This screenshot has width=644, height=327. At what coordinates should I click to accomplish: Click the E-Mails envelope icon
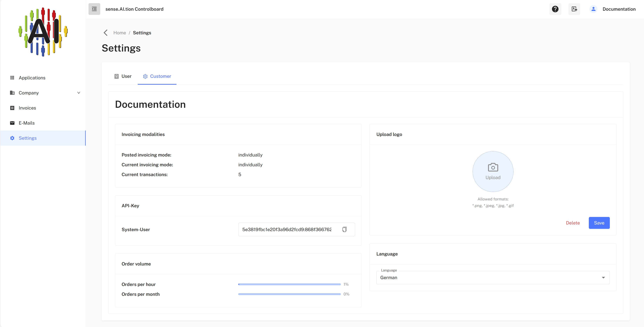[x=12, y=123]
